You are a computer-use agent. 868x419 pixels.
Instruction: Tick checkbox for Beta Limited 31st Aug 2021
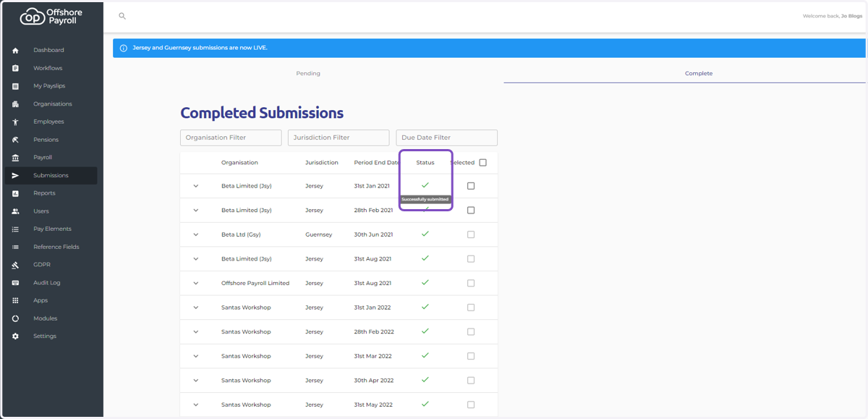pyautogui.click(x=471, y=259)
